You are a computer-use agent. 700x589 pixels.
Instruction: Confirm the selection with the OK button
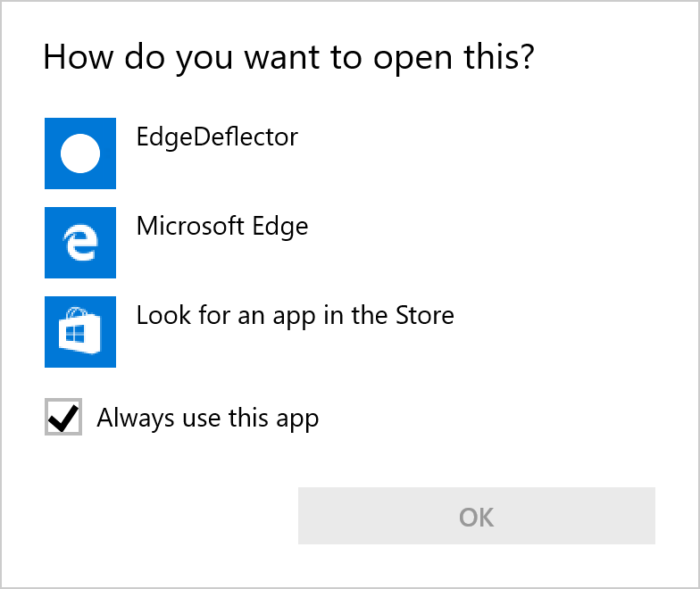click(x=477, y=516)
